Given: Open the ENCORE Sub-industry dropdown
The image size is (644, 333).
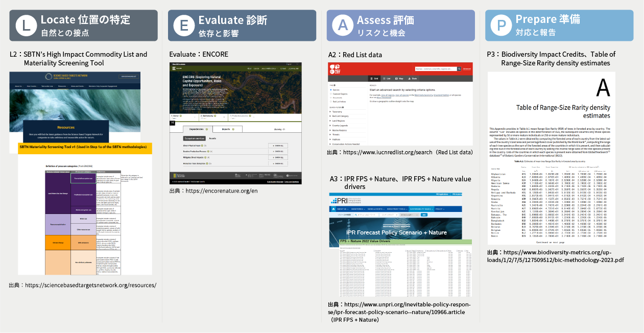Looking at the screenshot, I should click(213, 117).
